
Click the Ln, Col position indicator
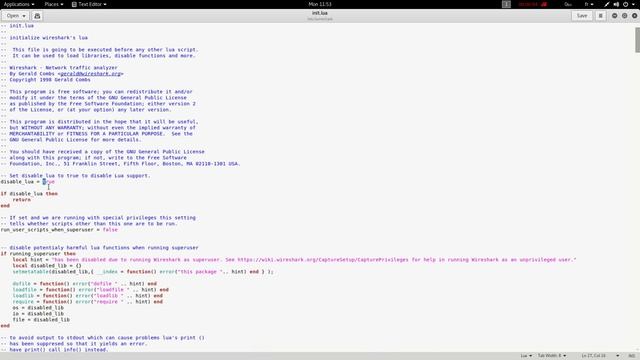click(x=593, y=356)
